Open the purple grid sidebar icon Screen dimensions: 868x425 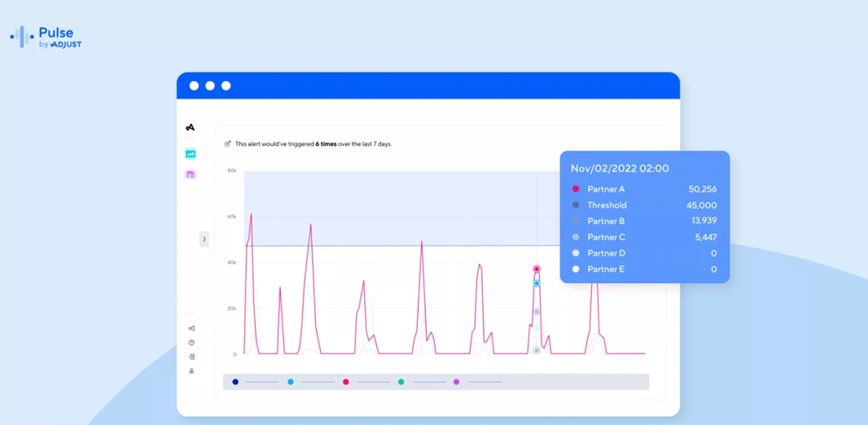(191, 175)
